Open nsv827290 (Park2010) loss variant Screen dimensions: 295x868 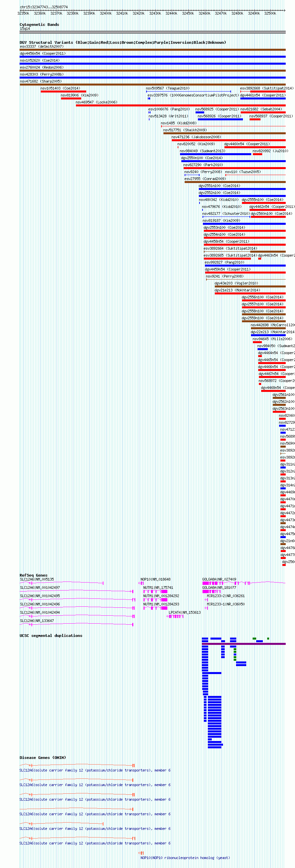click(234, 168)
